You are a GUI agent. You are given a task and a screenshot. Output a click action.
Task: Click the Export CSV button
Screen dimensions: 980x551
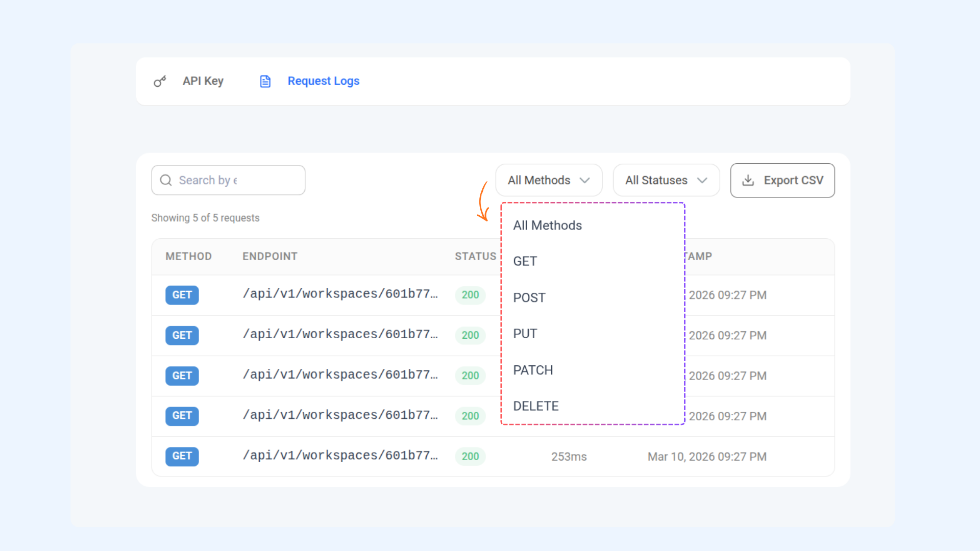[782, 180]
